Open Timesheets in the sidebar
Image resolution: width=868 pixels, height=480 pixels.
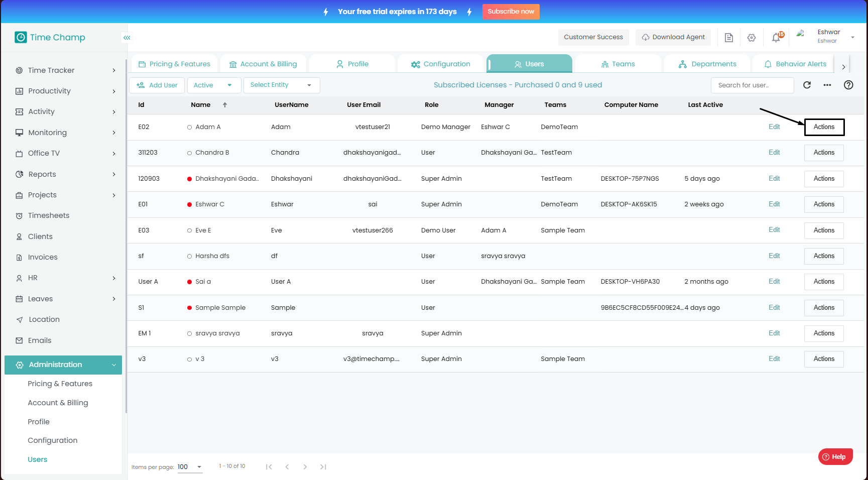49,215
